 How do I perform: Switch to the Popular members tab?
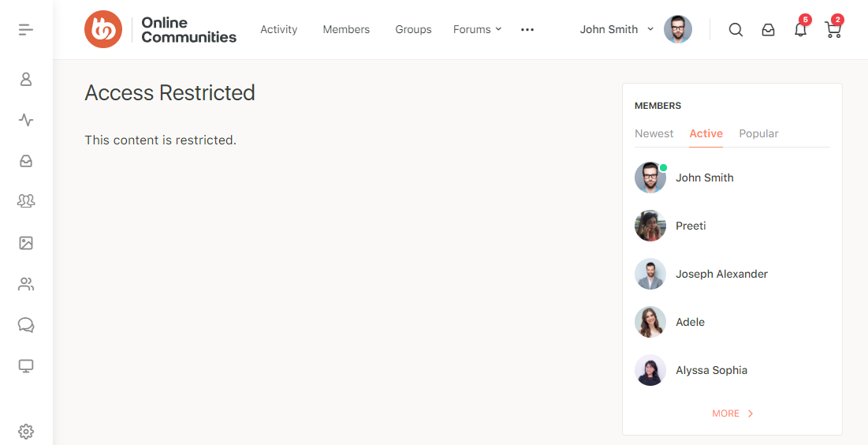click(758, 133)
